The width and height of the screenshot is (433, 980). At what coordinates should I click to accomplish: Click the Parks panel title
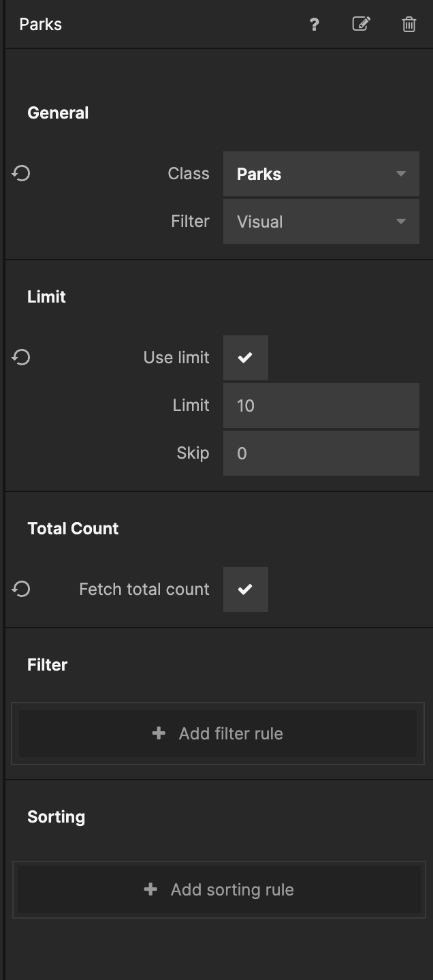[x=41, y=25]
